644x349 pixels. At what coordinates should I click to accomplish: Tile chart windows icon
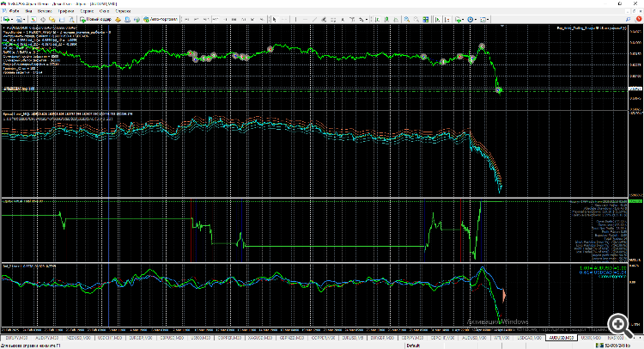point(426,19)
